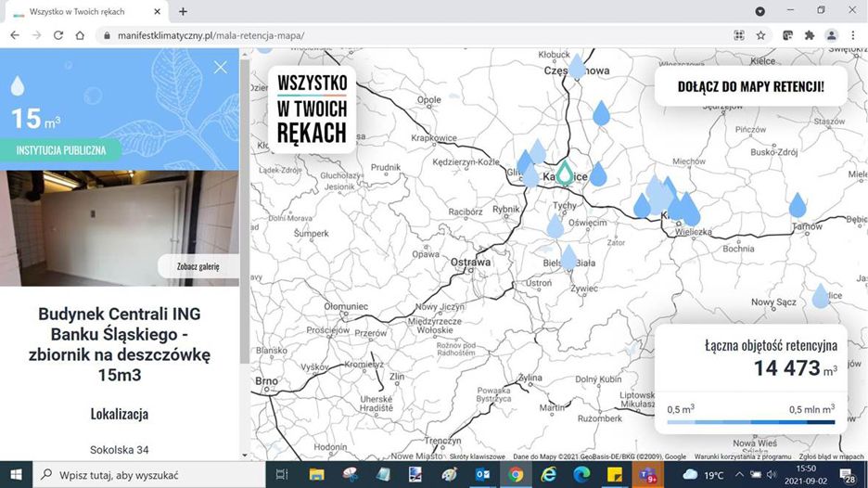Click the Ostrawa city label on map

point(470,262)
